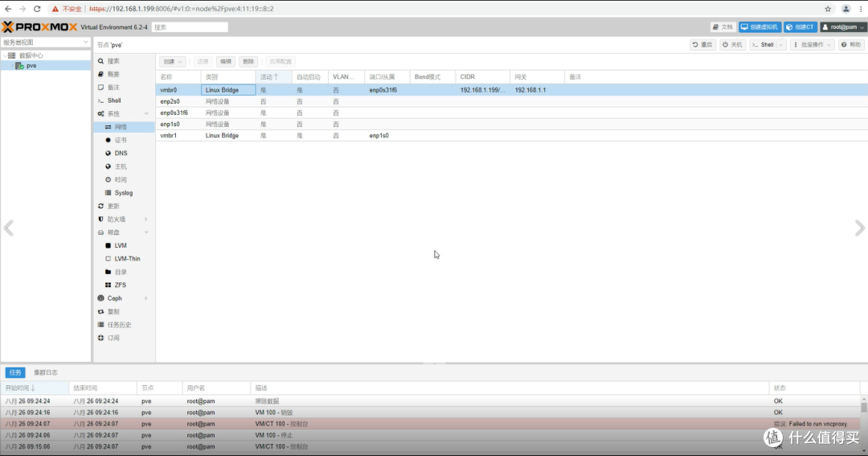Open Replication (复制) via its retweet icon

[100, 311]
